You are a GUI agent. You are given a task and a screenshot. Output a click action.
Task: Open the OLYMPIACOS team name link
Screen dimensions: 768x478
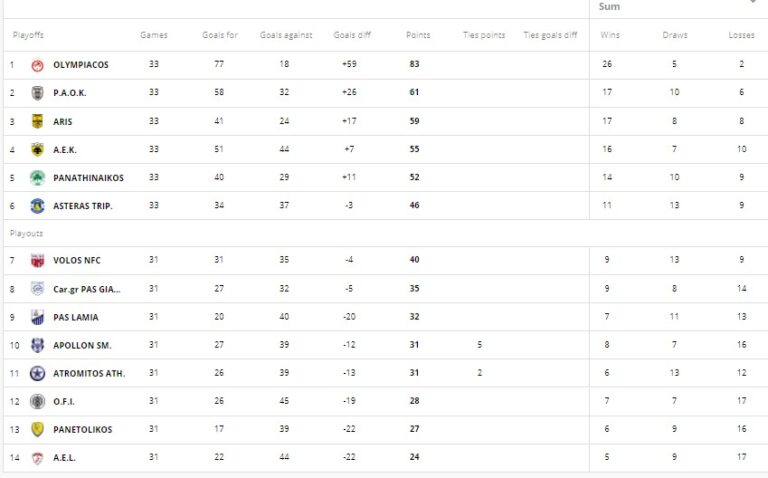(x=81, y=65)
